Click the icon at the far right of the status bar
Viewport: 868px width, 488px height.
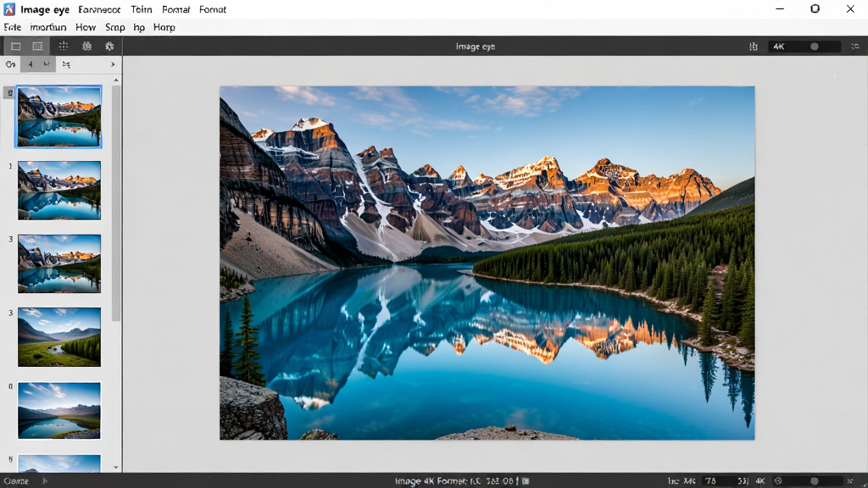click(850, 481)
